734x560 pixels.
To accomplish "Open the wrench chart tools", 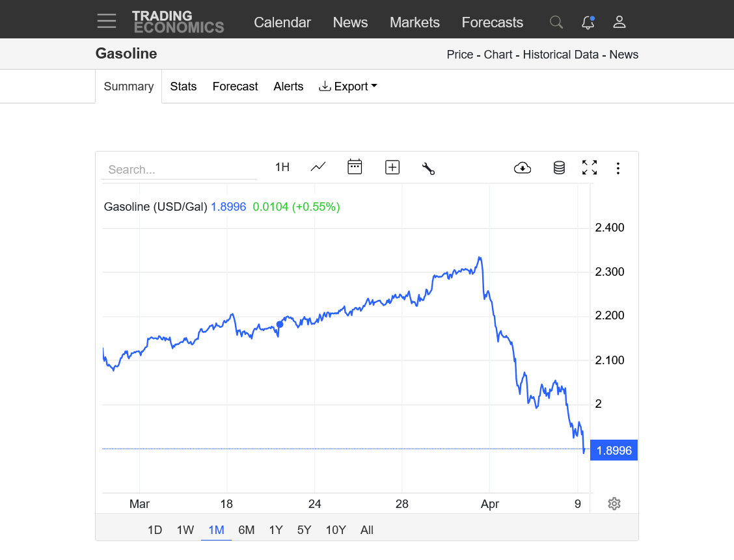I will [428, 168].
